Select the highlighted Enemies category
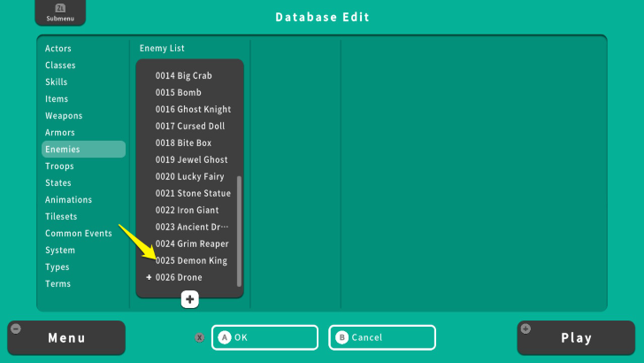 [x=84, y=150]
